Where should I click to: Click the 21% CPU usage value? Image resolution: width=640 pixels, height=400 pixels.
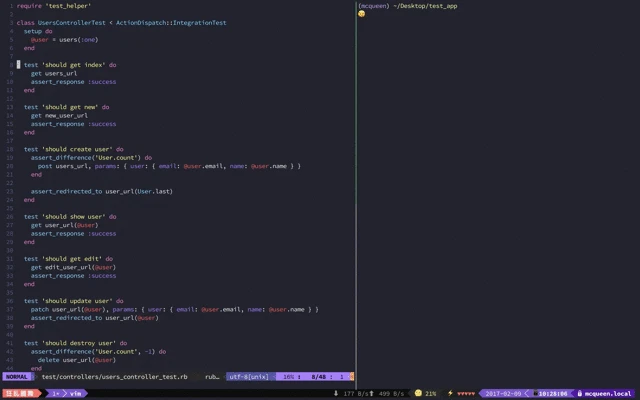point(431,394)
